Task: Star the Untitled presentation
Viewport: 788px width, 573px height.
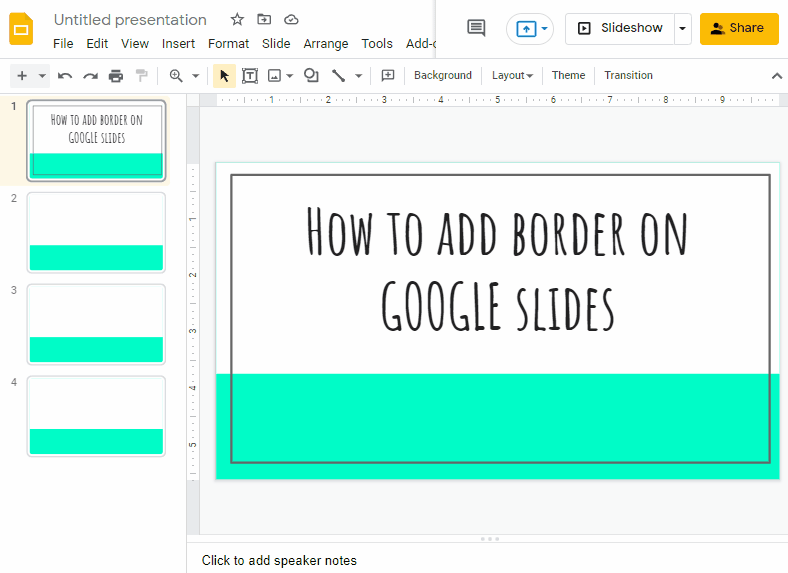Action: (x=237, y=20)
